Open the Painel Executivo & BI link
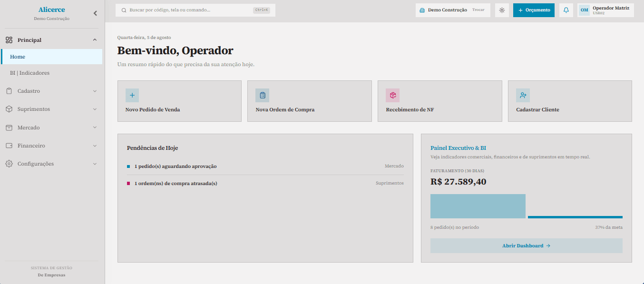 click(x=458, y=148)
